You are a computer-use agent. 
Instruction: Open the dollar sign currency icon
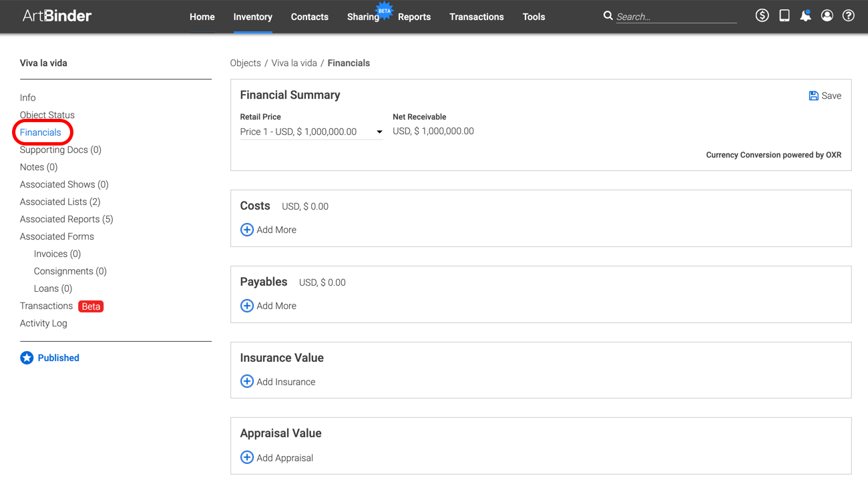[x=762, y=15]
